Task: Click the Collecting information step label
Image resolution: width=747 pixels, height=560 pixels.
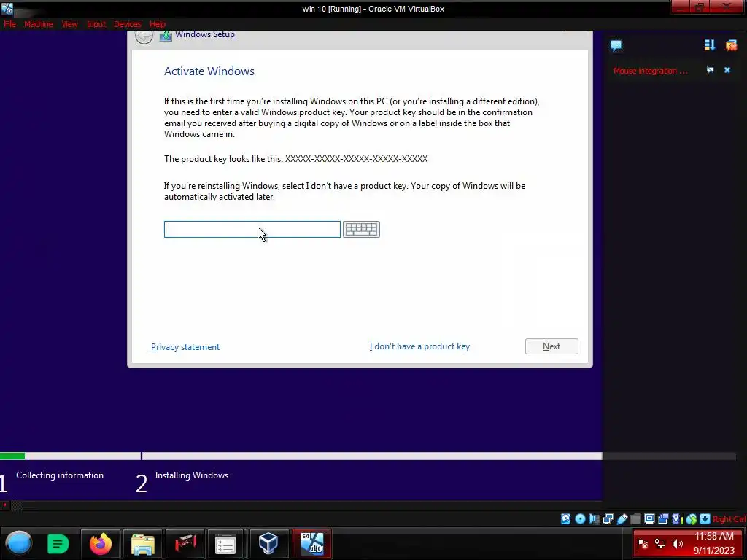Action: [60, 475]
